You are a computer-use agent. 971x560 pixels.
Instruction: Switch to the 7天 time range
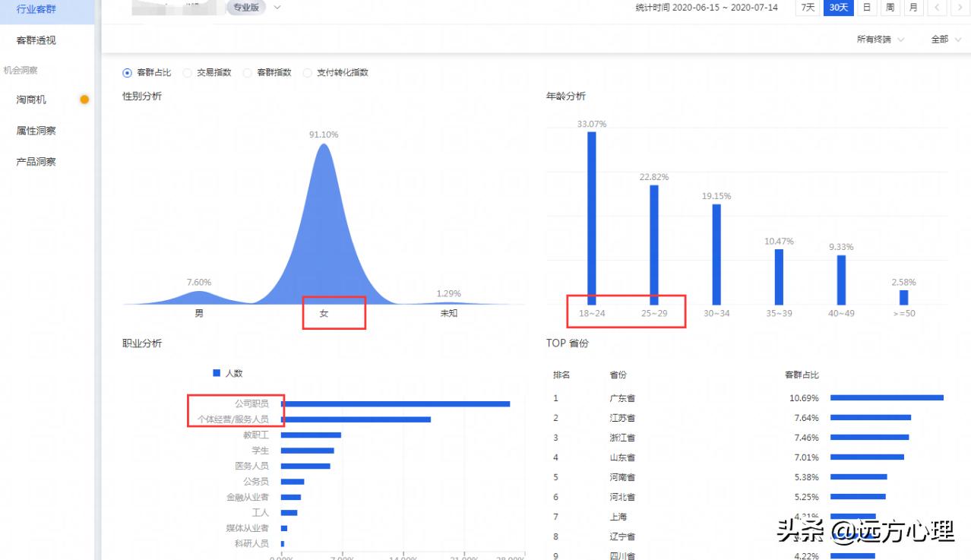808,8
